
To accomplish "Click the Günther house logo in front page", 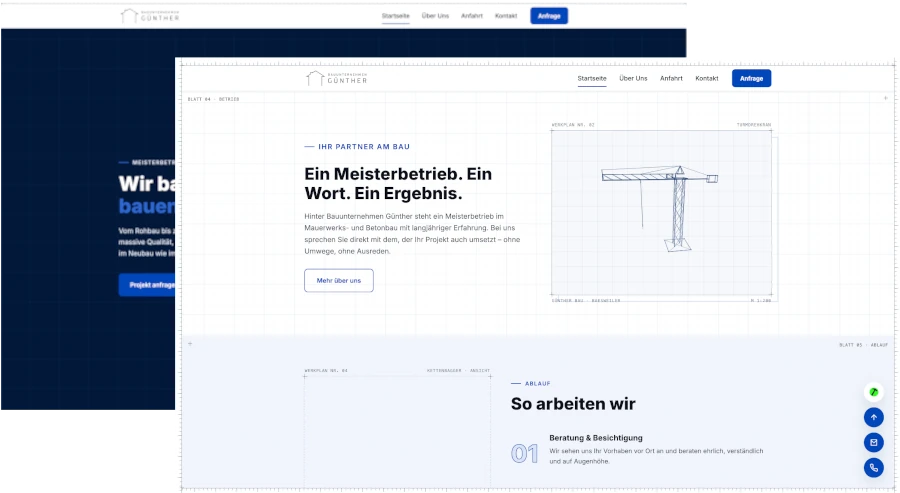I will pyautogui.click(x=336, y=78).
